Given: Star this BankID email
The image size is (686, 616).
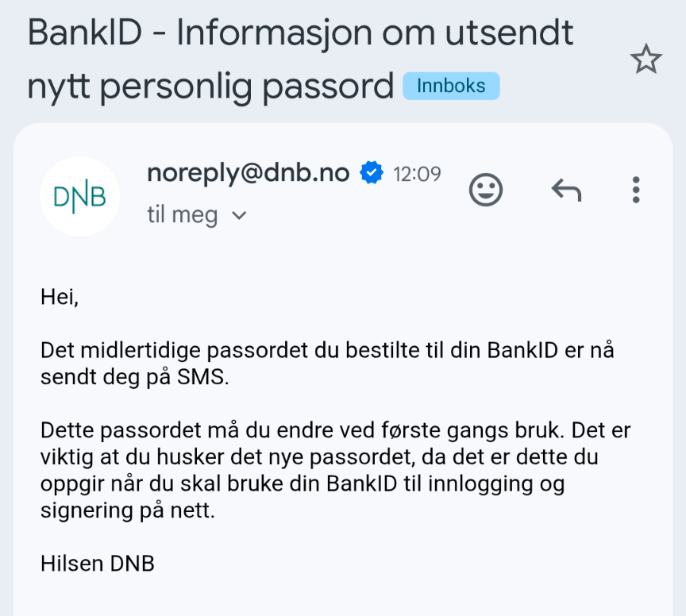Looking at the screenshot, I should [646, 60].
